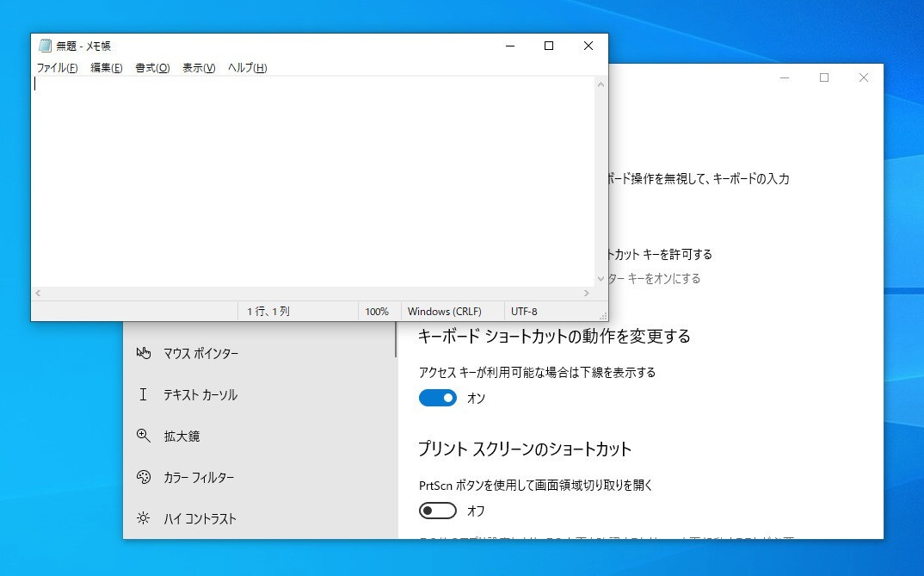Click Notepad vertical scrollbar down arrow
This screenshot has height=576, width=924.
click(x=601, y=279)
